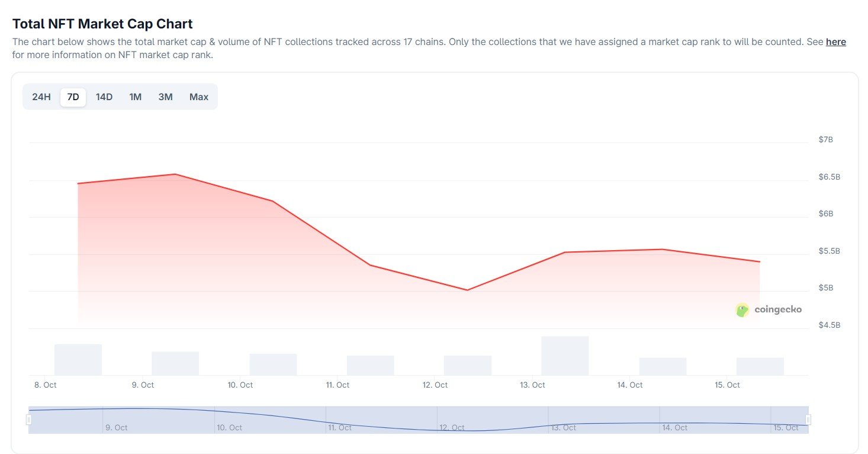The width and height of the screenshot is (868, 454).
Task: Click the volume bar under 8. Oct
Action: [x=78, y=359]
